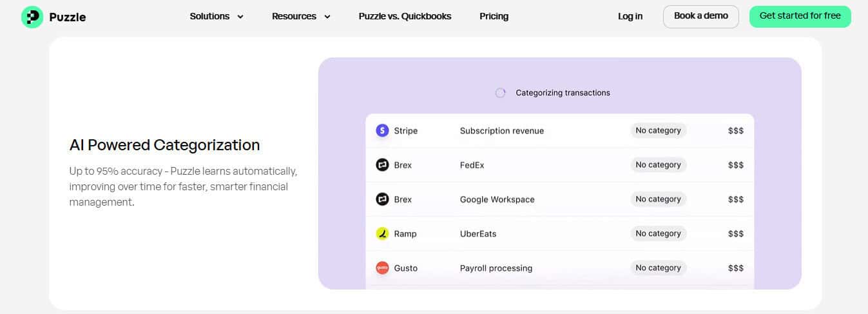Click the $$$ amount in Stripe row
This screenshot has width=868, height=314.
click(x=736, y=131)
